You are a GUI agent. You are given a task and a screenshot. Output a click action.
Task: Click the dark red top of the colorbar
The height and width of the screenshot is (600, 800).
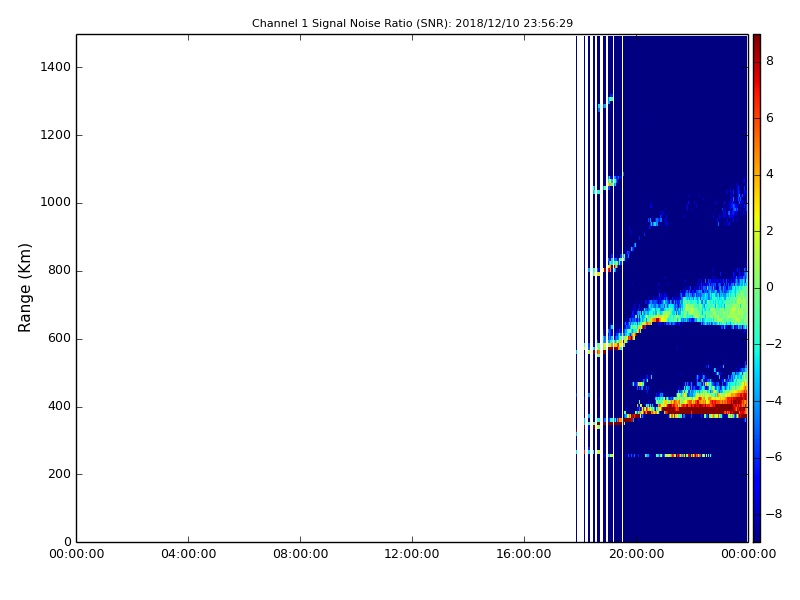(757, 42)
